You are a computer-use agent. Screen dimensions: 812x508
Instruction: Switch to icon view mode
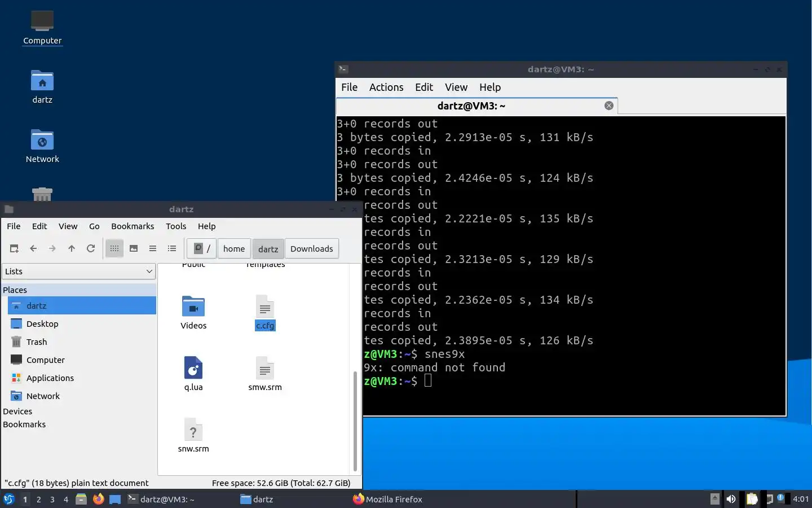[x=114, y=248]
